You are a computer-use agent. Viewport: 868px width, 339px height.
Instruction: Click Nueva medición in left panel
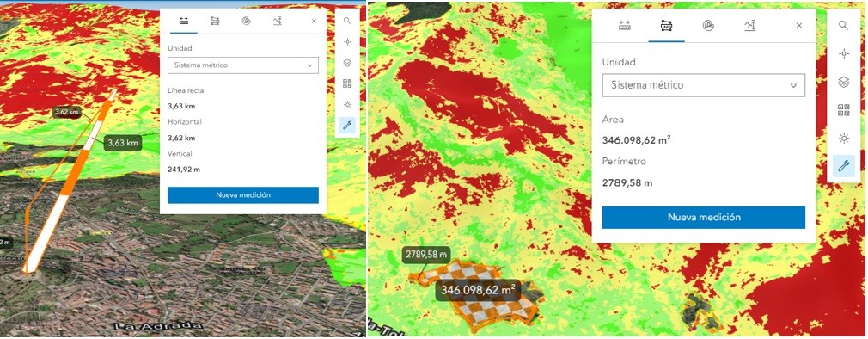[x=243, y=195]
